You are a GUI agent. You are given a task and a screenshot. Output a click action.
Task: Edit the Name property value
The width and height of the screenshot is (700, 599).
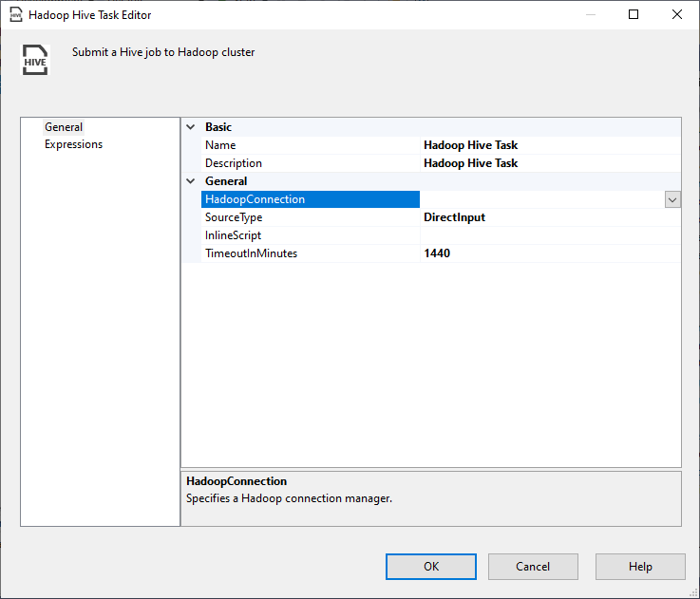pos(550,145)
